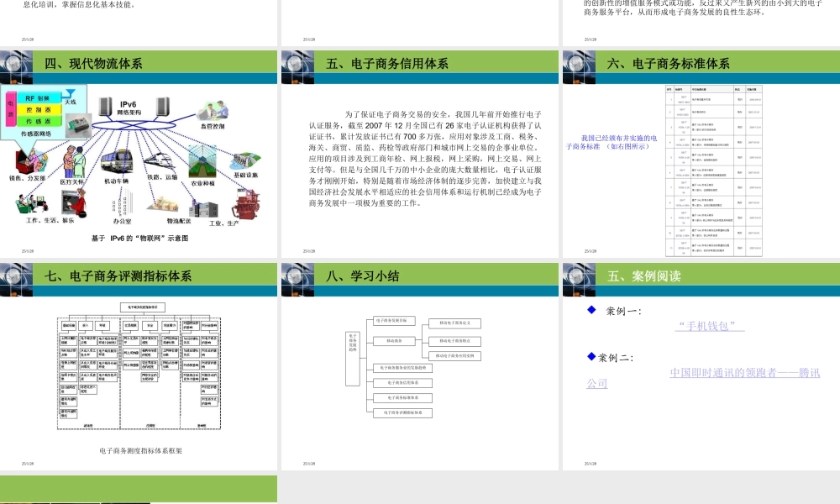Click the 天线 antenna icon in the sensor callout

[71, 92]
